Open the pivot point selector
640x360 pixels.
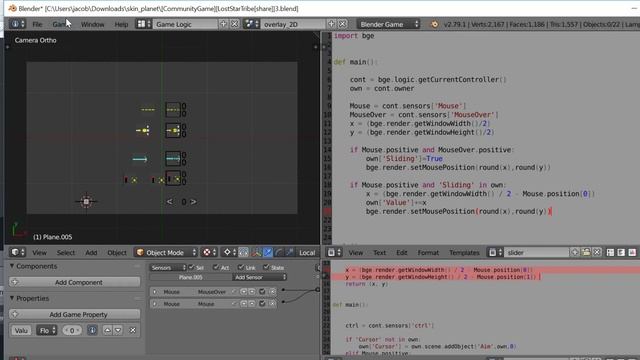point(229,253)
